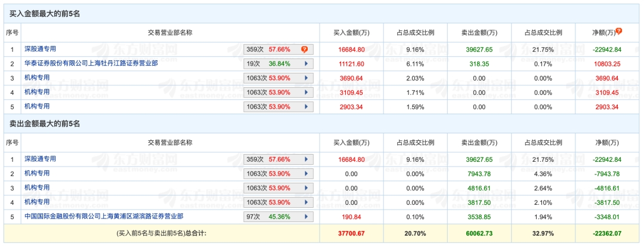
Task: Click arrow icon in sell-table 深股通专用 359次 box
Action: coord(306,159)
